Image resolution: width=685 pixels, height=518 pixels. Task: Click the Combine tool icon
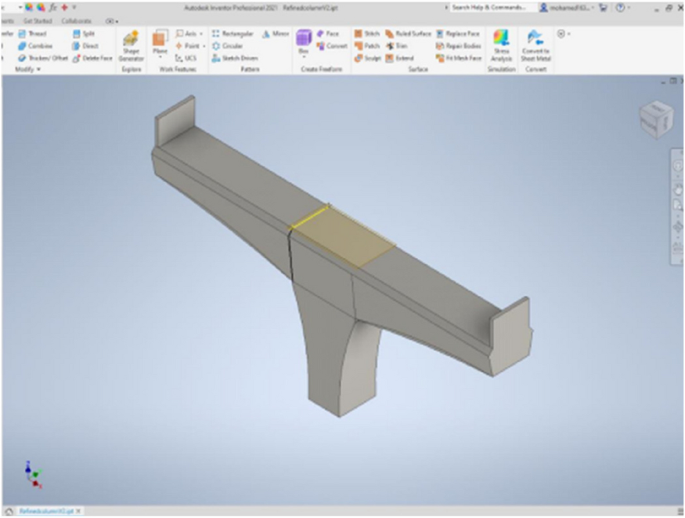(22, 46)
